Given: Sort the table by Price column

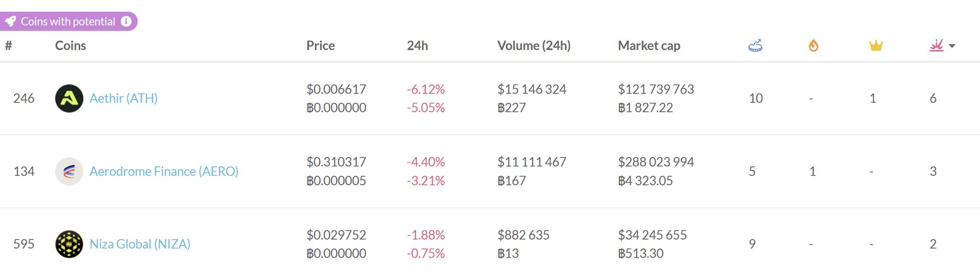Looking at the screenshot, I should pyautogui.click(x=321, y=46).
